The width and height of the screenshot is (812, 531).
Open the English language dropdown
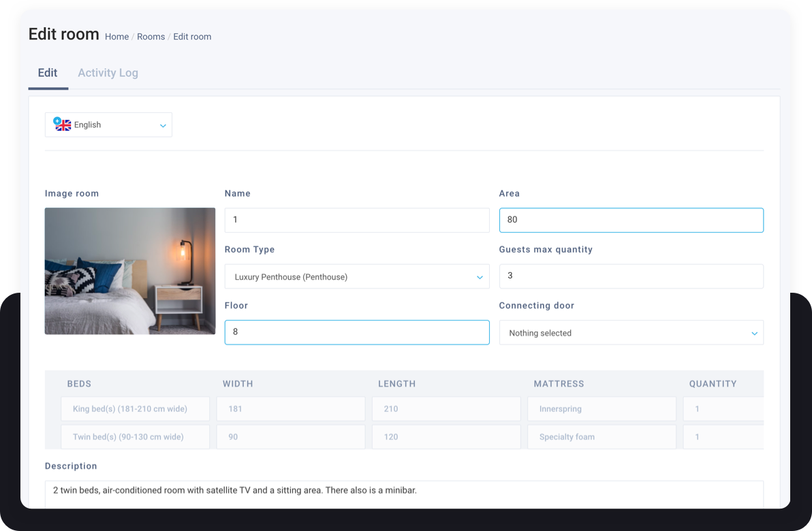click(x=109, y=125)
